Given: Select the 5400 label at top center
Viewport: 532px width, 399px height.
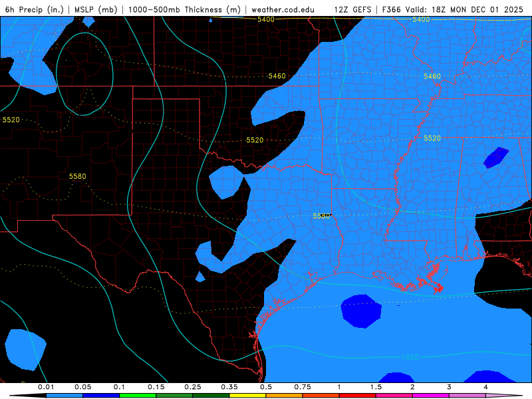Looking at the screenshot, I should [265, 19].
